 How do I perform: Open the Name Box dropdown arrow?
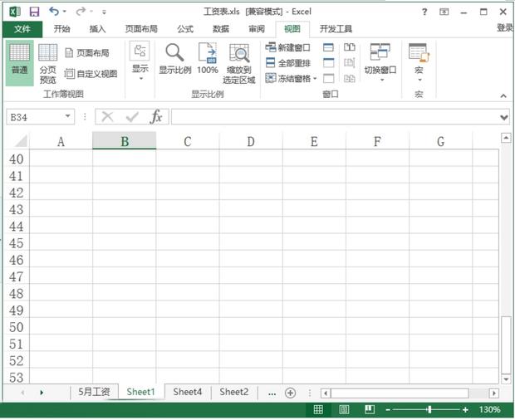pyautogui.click(x=66, y=117)
